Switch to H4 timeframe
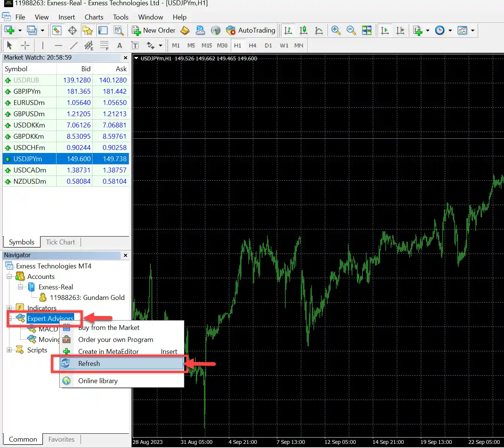The width and height of the screenshot is (504, 448). (x=253, y=45)
